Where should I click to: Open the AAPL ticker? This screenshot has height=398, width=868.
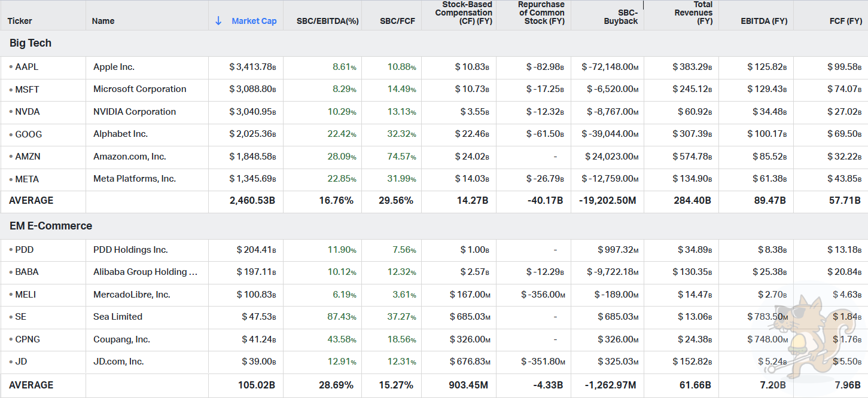(27, 67)
